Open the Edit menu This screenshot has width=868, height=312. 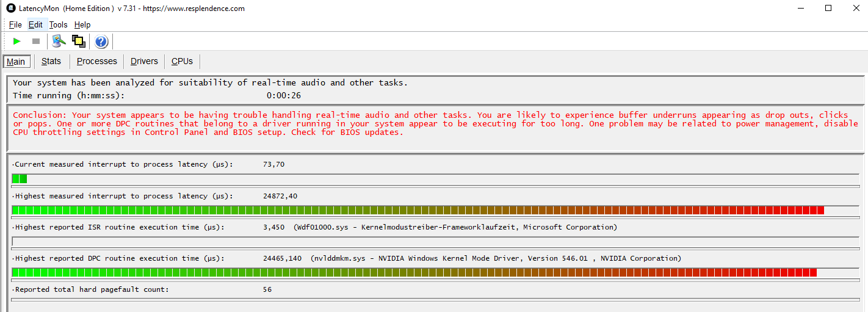click(35, 25)
